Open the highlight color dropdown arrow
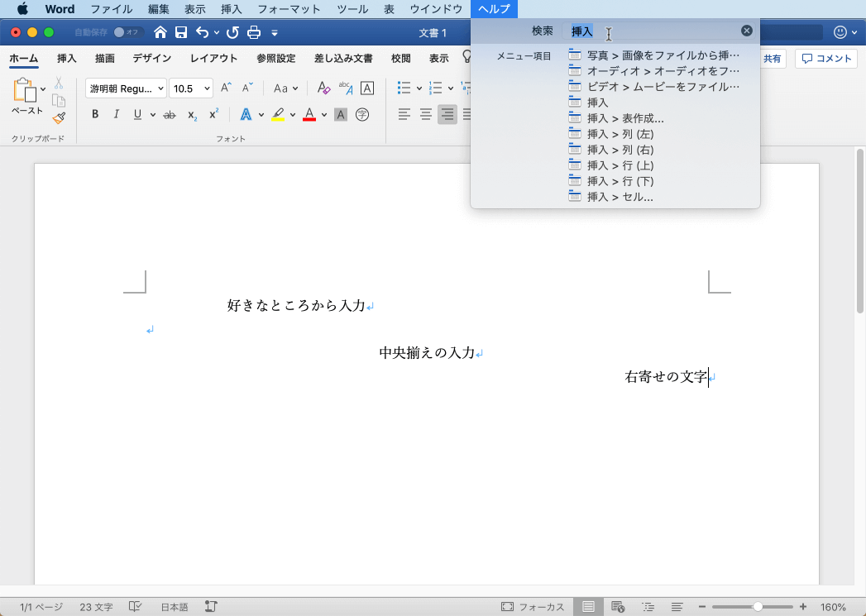Screen dimensions: 866x616 point(292,116)
